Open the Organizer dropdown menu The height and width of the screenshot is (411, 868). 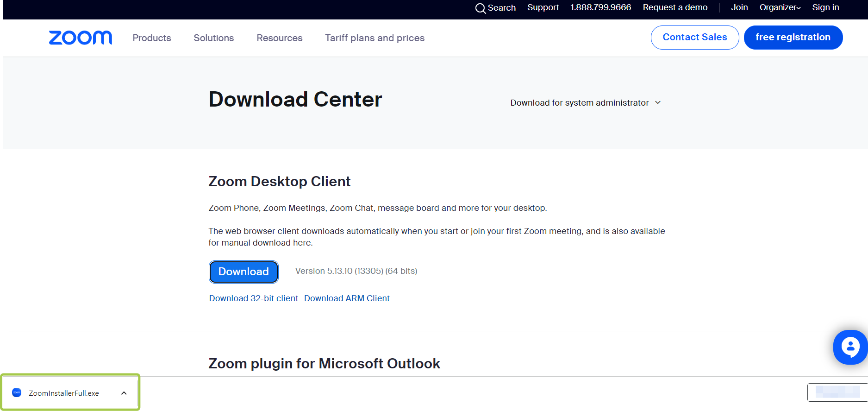[780, 7]
